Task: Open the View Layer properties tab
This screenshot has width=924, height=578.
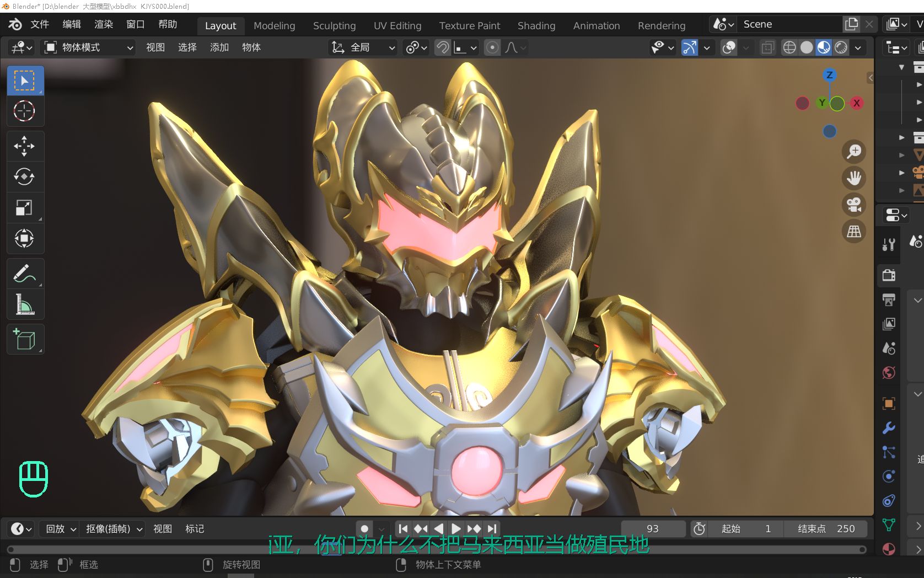Action: pos(889,324)
